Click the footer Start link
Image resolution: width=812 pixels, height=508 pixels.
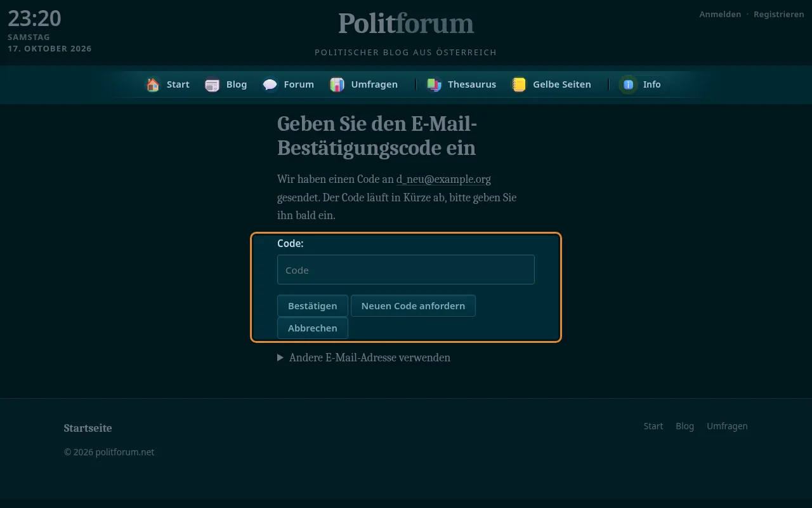pos(653,426)
